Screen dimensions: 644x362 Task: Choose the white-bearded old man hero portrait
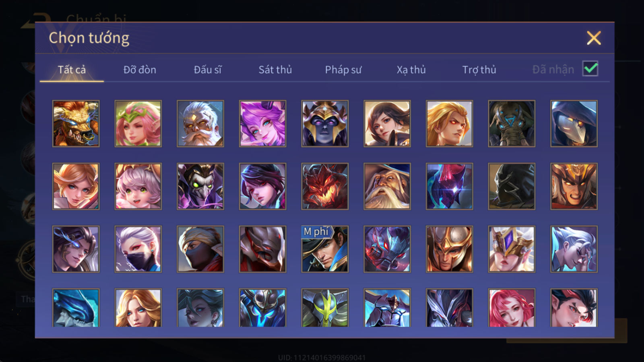[x=200, y=123]
